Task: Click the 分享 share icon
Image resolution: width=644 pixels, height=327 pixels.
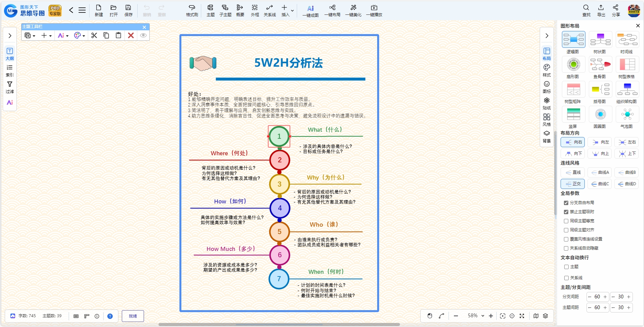Action: [x=616, y=10]
